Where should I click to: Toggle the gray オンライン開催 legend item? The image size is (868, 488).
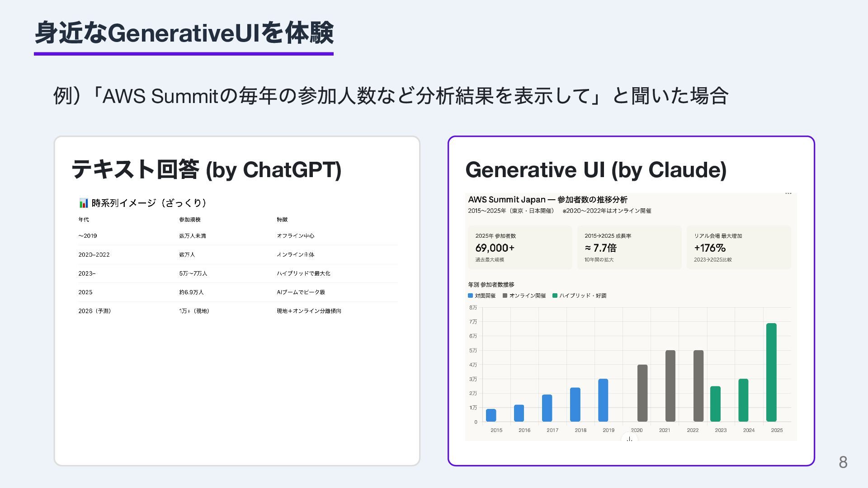(x=524, y=296)
